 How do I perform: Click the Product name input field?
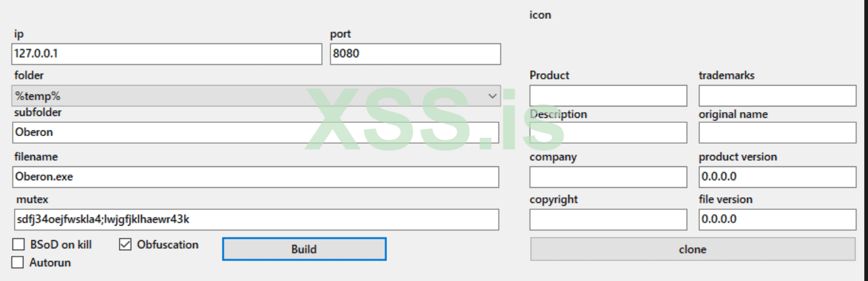[608, 96]
